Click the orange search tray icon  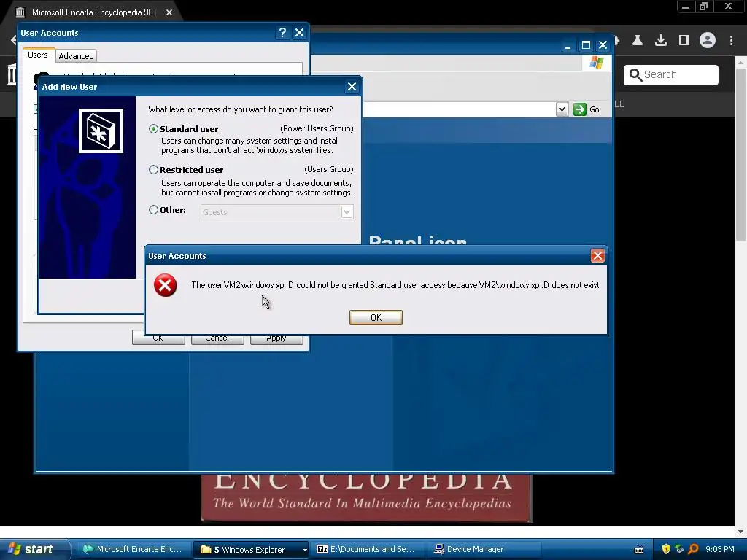pyautogui.click(x=693, y=549)
